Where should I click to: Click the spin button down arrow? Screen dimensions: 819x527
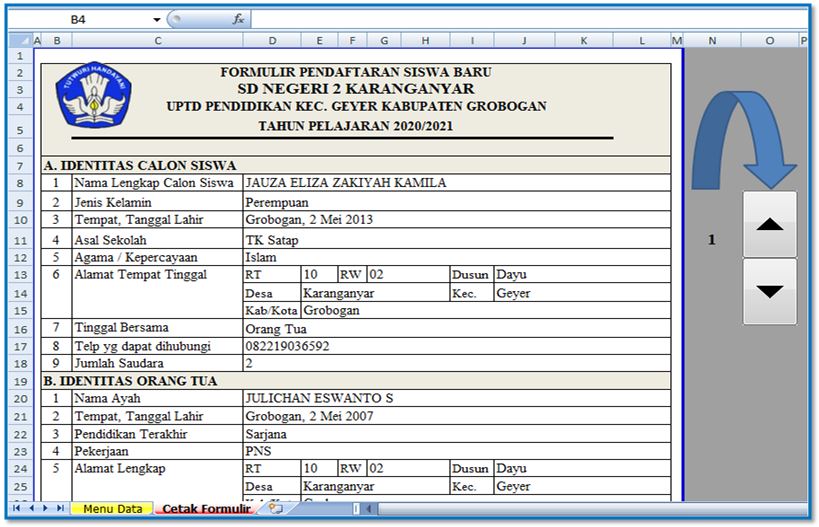770,291
